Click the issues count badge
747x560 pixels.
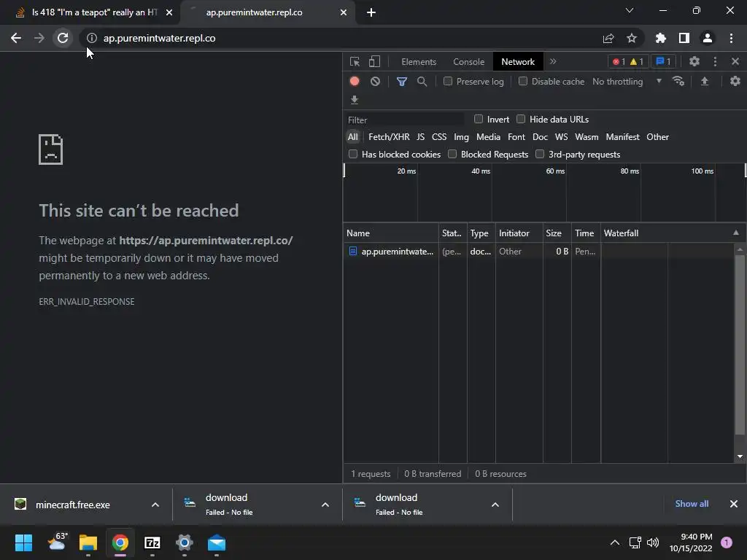pyautogui.click(x=663, y=61)
